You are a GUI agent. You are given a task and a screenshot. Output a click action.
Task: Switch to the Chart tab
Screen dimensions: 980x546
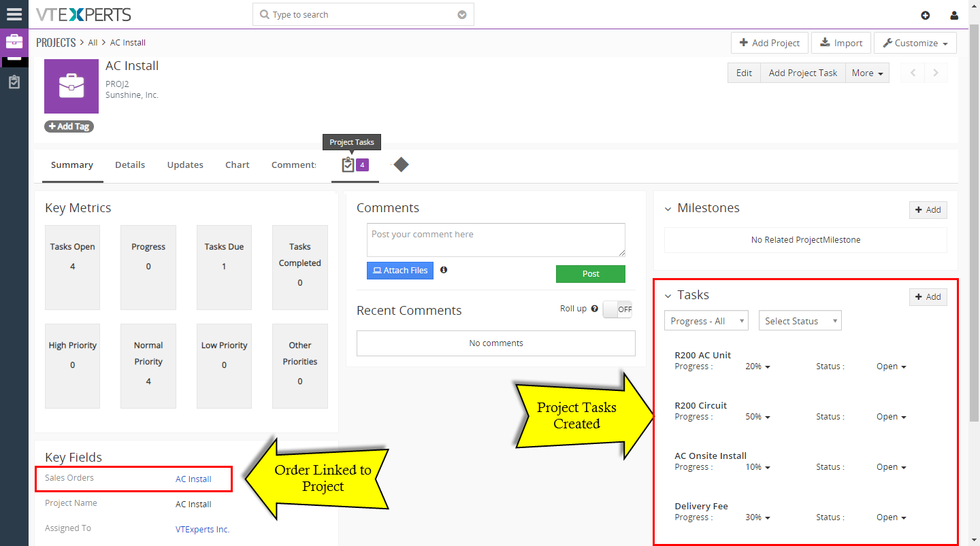click(x=238, y=165)
